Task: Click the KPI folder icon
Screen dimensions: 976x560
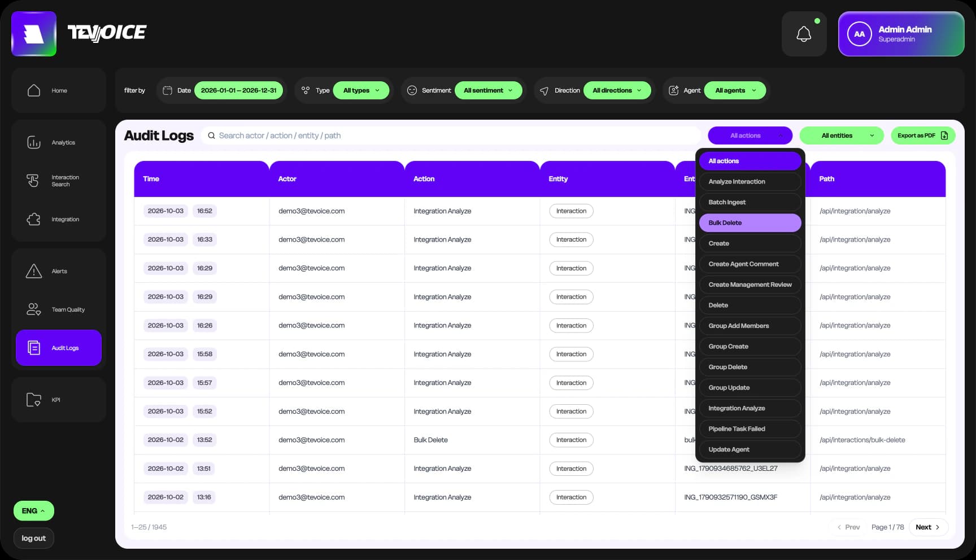Action: [34, 400]
